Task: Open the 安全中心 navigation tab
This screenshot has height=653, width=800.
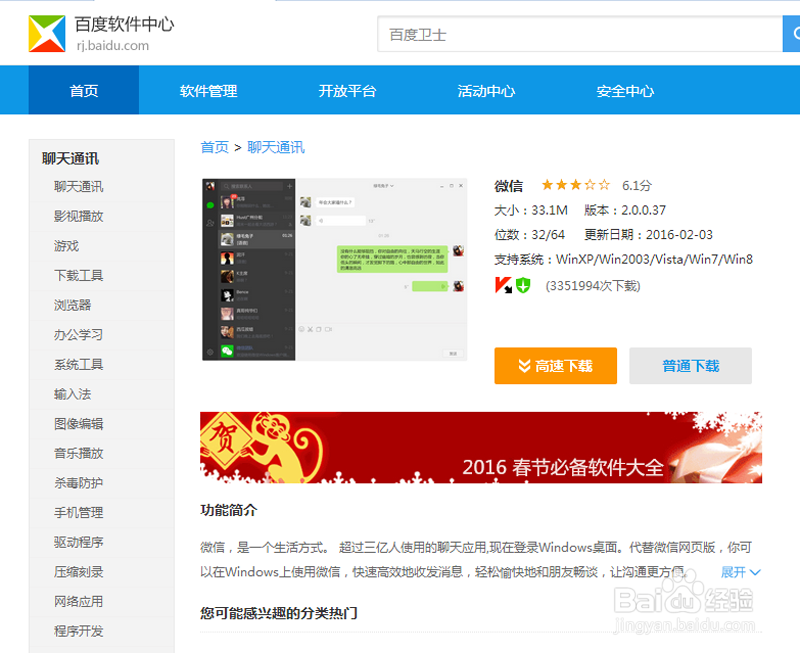Action: coord(625,91)
